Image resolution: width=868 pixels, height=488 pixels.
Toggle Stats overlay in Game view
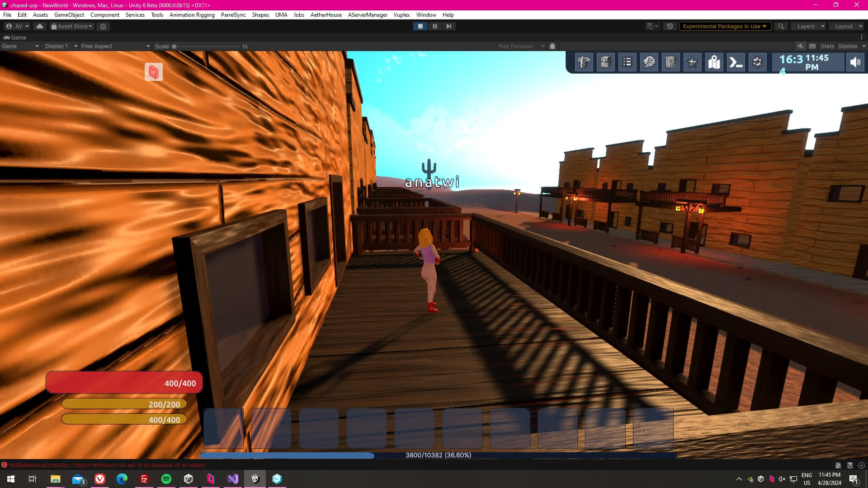[827, 46]
